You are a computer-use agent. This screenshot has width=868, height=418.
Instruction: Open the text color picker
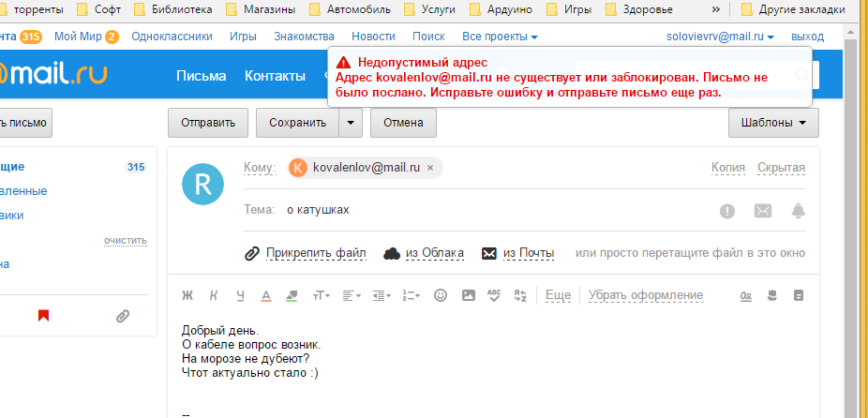(x=265, y=295)
